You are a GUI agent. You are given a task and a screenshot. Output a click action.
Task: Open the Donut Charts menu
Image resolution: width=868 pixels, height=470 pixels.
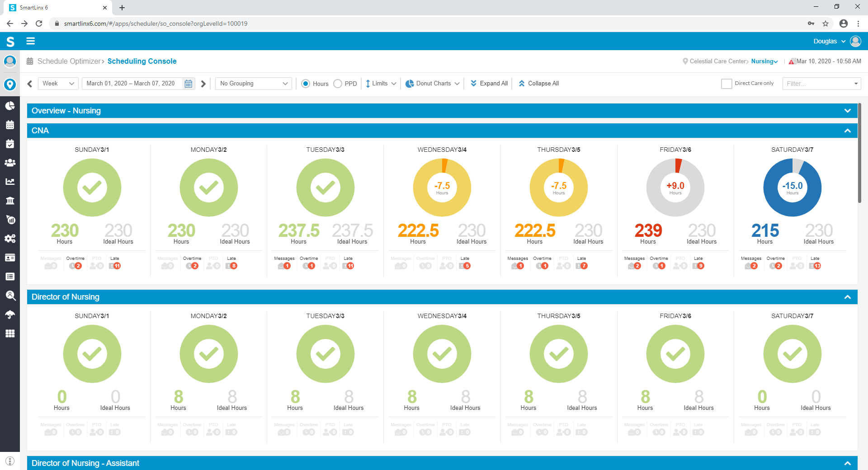click(x=433, y=84)
